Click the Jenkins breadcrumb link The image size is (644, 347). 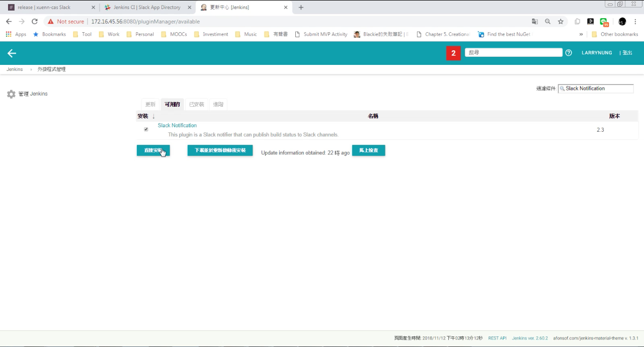coord(15,69)
